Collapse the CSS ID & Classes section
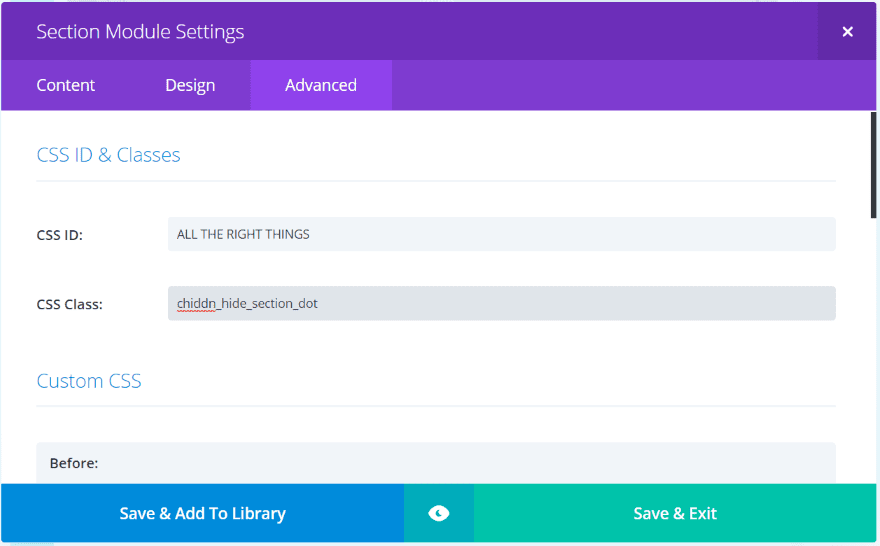The width and height of the screenshot is (880, 546). tap(108, 155)
